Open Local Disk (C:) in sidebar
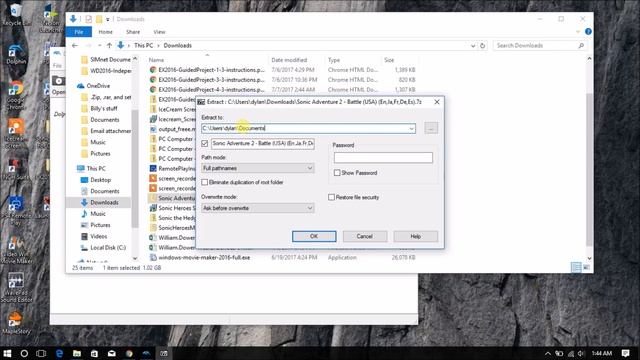The width and height of the screenshot is (640, 360). tap(108, 248)
